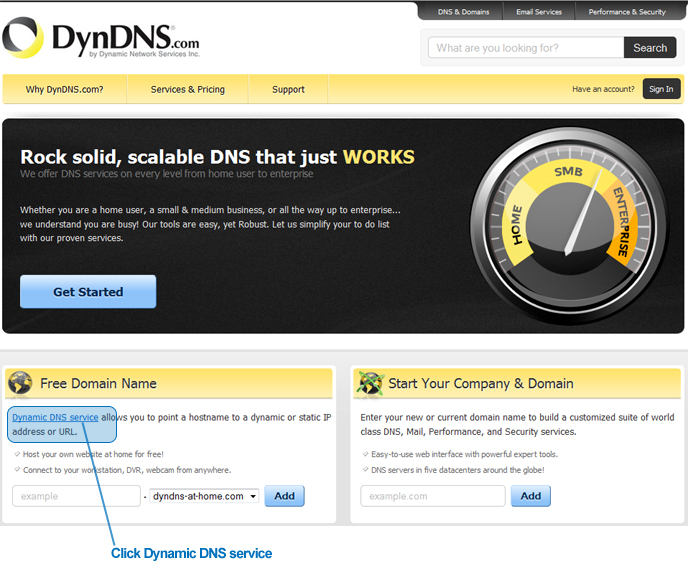Image resolution: width=688 pixels, height=579 pixels.
Task: Click the globe icon beside Free Domain Name
Action: pos(20,383)
